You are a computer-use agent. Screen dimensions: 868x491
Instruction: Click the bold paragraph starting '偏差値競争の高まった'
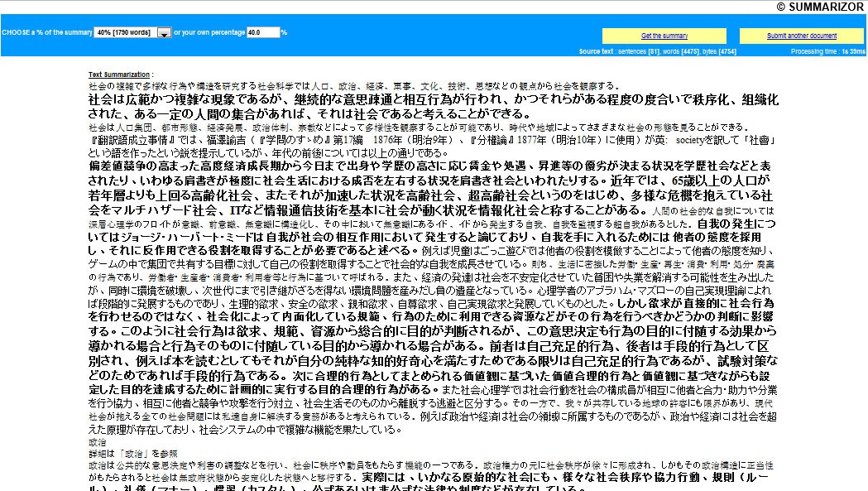[x=430, y=188]
